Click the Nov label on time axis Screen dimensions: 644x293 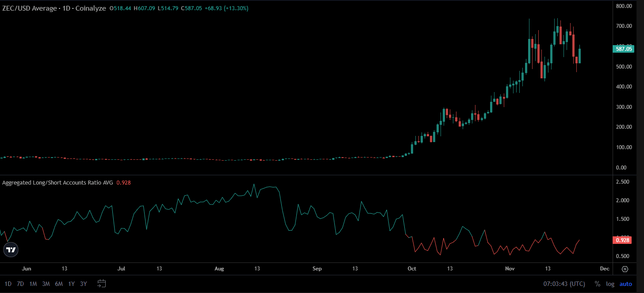(x=510, y=269)
